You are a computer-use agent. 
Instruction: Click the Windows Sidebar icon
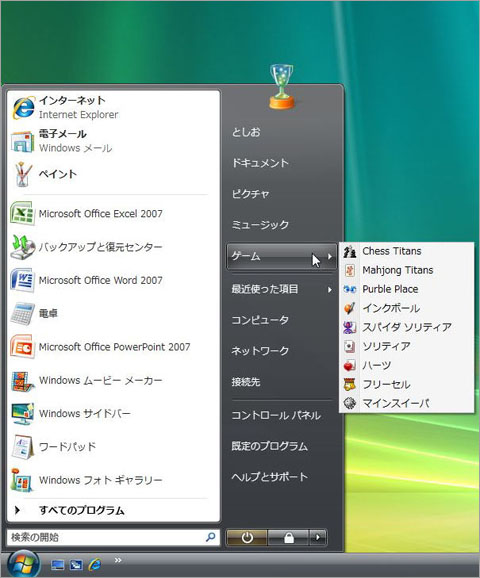click(22, 414)
